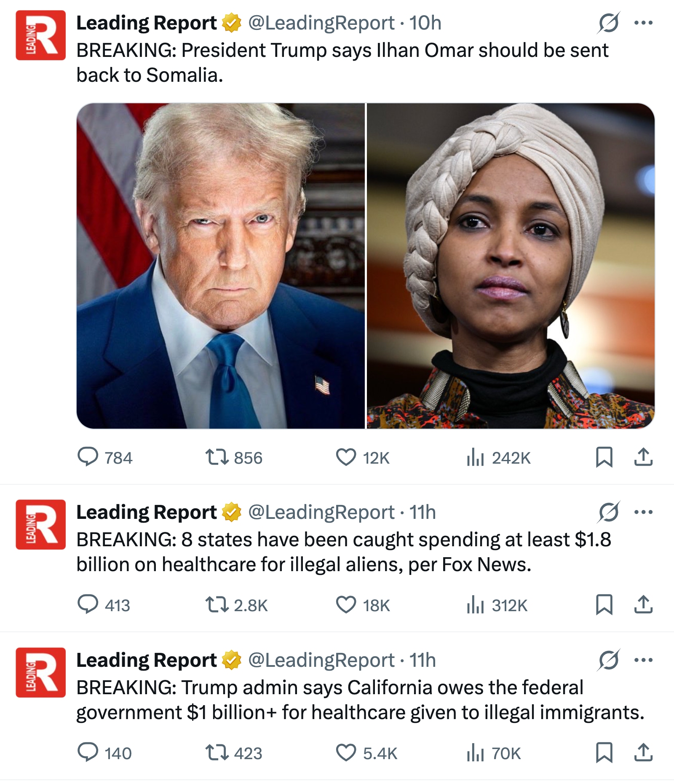Open the photo of woman in beige headwrap
This screenshot has height=784, width=674.
511,266
